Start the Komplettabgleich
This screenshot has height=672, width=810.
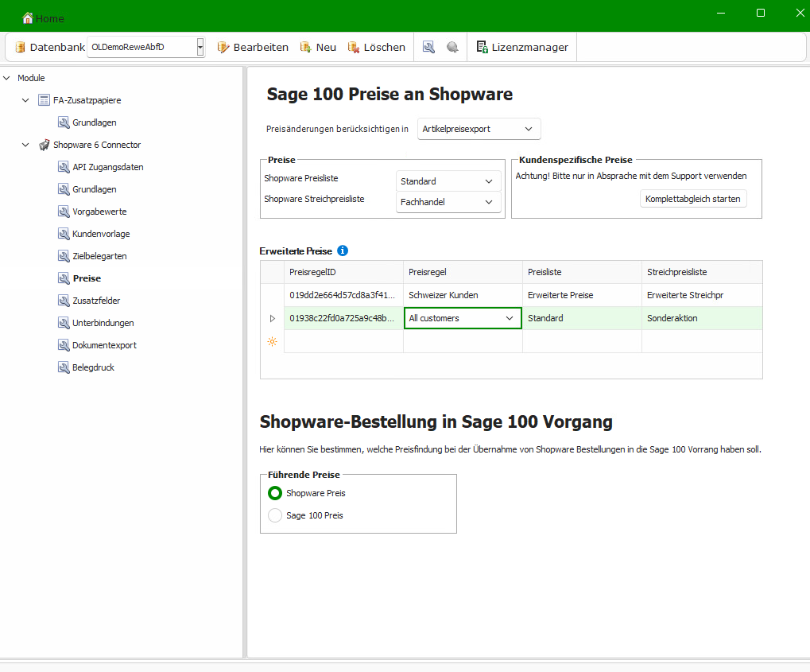(692, 199)
